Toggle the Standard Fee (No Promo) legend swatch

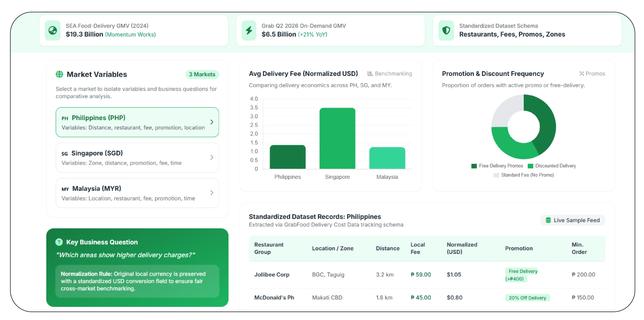point(496,175)
